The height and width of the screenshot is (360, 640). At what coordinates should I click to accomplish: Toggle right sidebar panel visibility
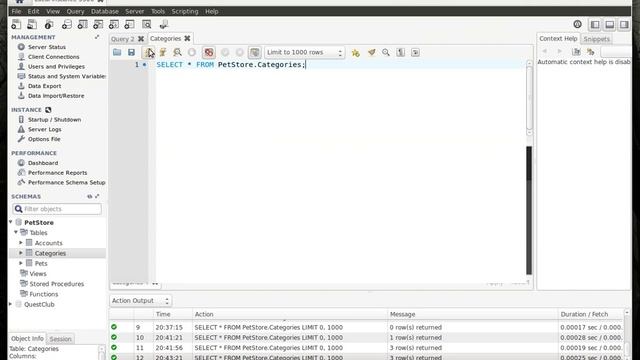[x=624, y=24]
